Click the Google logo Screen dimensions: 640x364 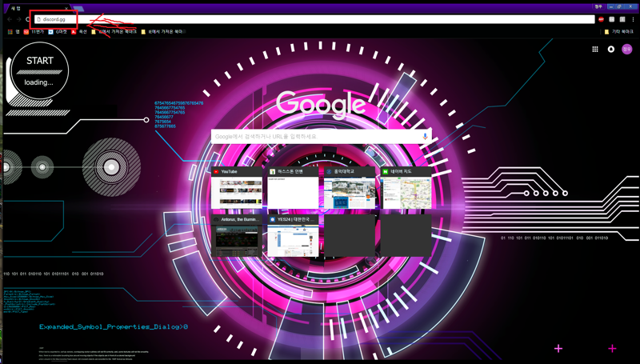click(322, 104)
